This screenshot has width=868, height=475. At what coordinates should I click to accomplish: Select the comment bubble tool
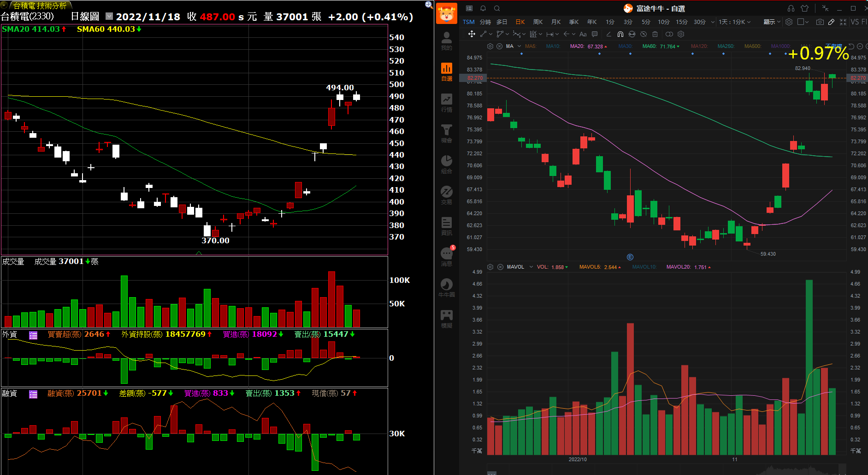pos(595,34)
